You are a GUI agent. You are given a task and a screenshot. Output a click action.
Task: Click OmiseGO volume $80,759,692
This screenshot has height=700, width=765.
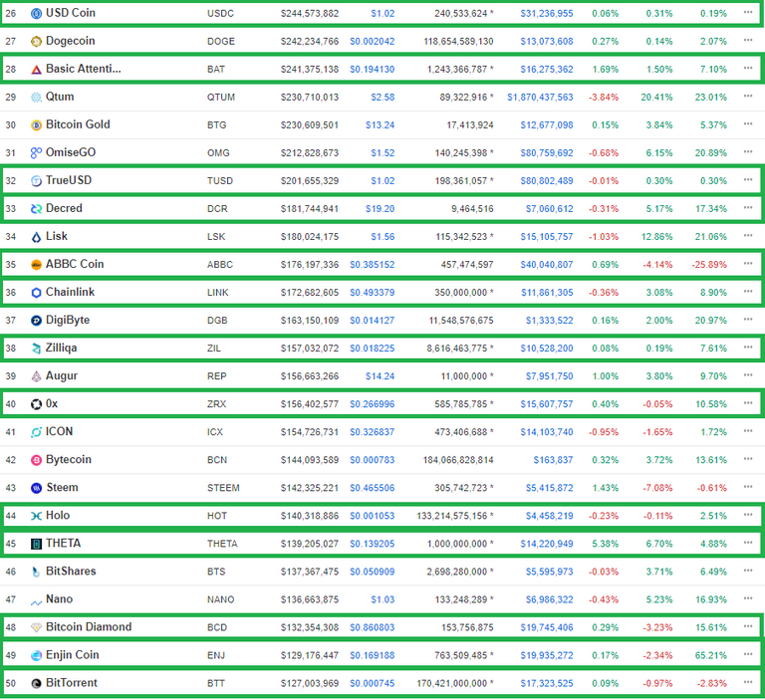tap(547, 153)
